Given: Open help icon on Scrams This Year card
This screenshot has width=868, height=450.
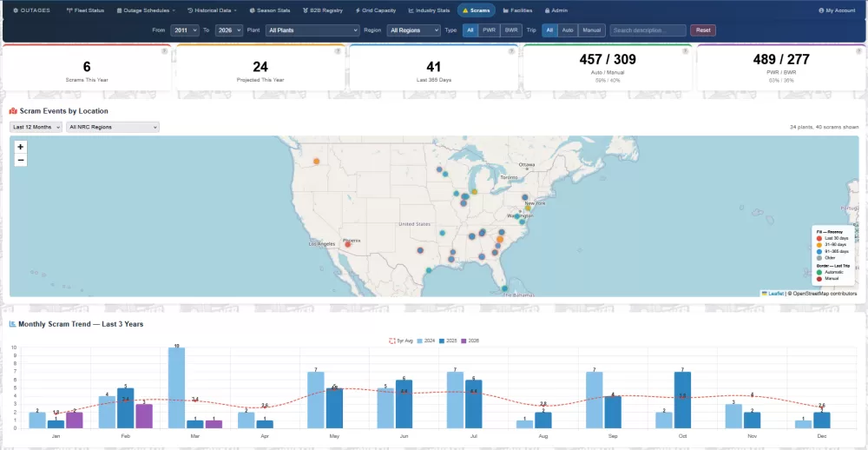Looking at the screenshot, I should click(164, 51).
